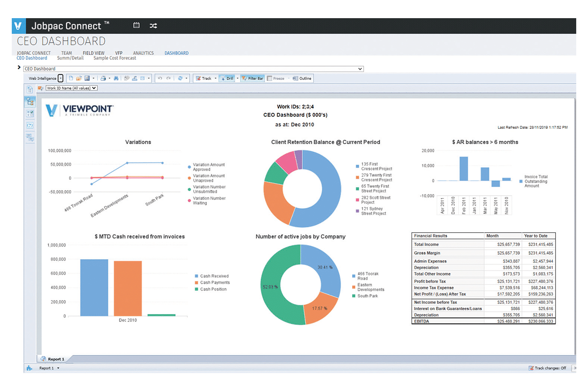The image size is (588, 392).
Task: Toggle the Filter Bar button
Action: tap(252, 78)
